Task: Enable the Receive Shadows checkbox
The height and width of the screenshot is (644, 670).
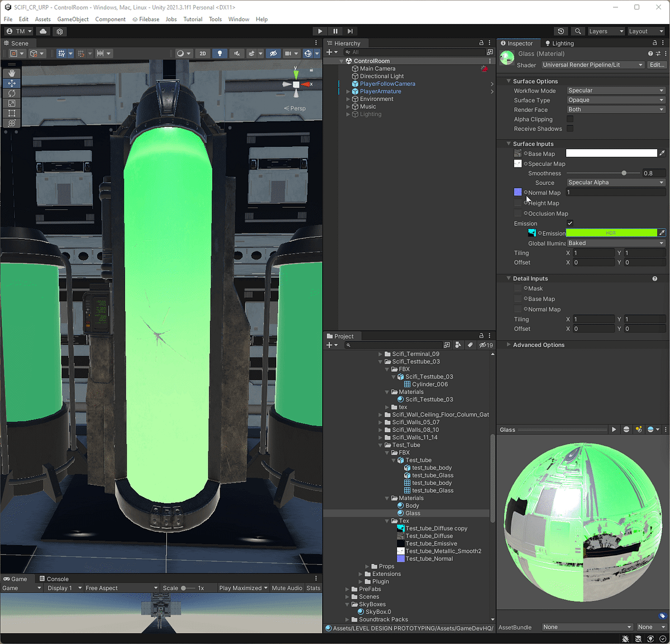Action: point(570,128)
